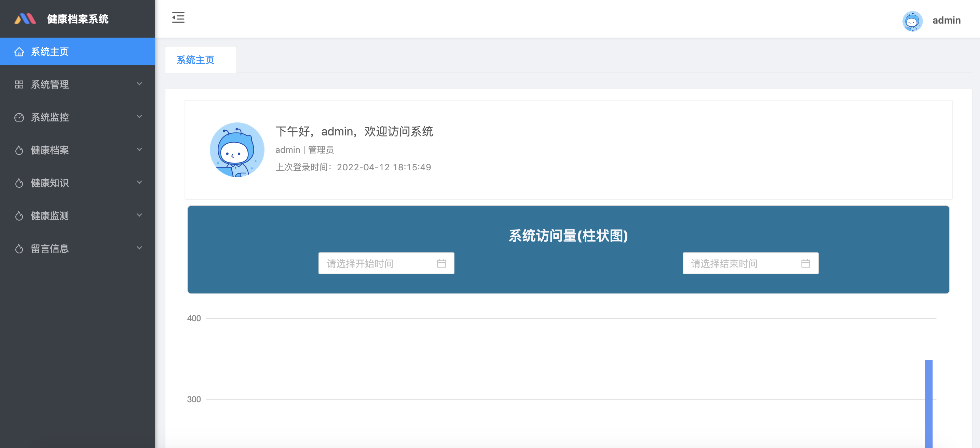This screenshot has height=448, width=980.
Task: Click the 请选择结束时间 date input
Action: pos(750,263)
